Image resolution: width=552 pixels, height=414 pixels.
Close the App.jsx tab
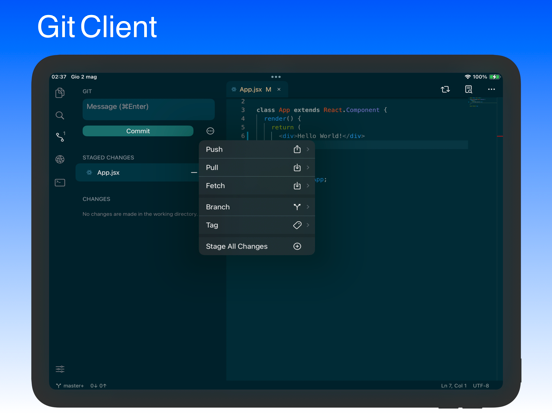pos(279,89)
